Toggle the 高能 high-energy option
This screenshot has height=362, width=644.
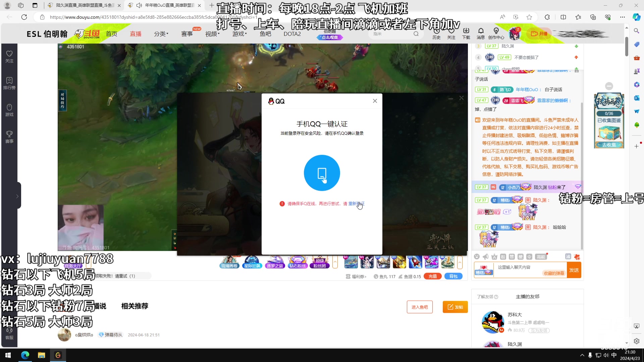[x=541, y=257]
